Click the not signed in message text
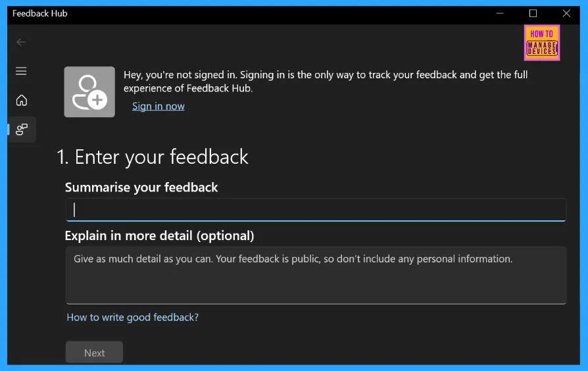The width and height of the screenshot is (588, 371). tap(326, 82)
